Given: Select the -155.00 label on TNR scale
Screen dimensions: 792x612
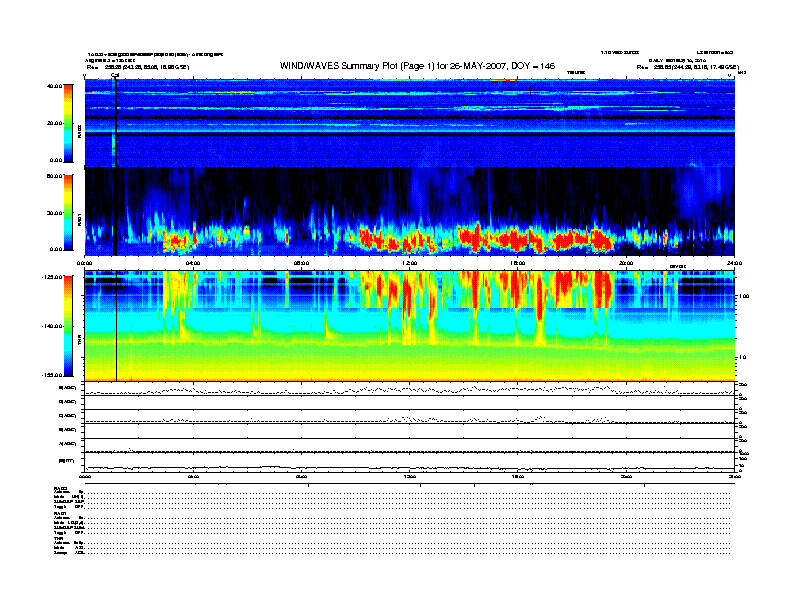Looking at the screenshot, I should 53,375.
